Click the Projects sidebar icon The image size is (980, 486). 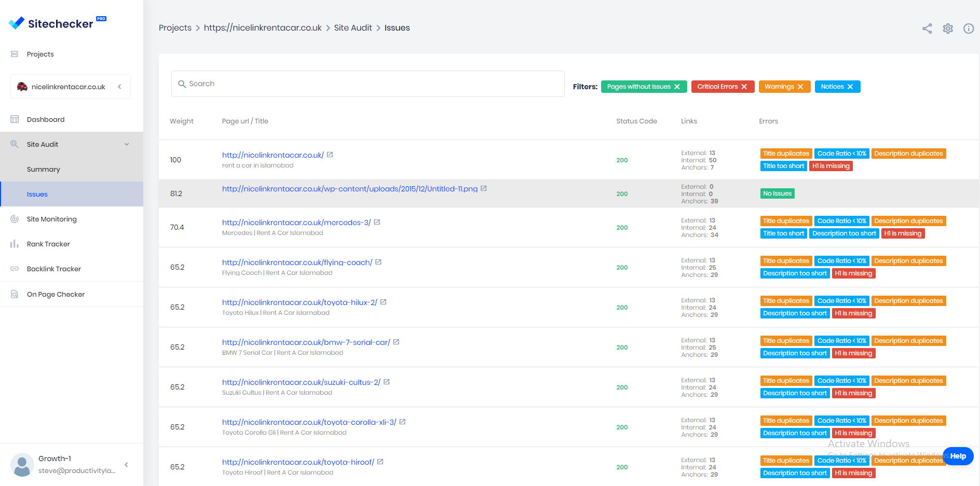(x=15, y=54)
